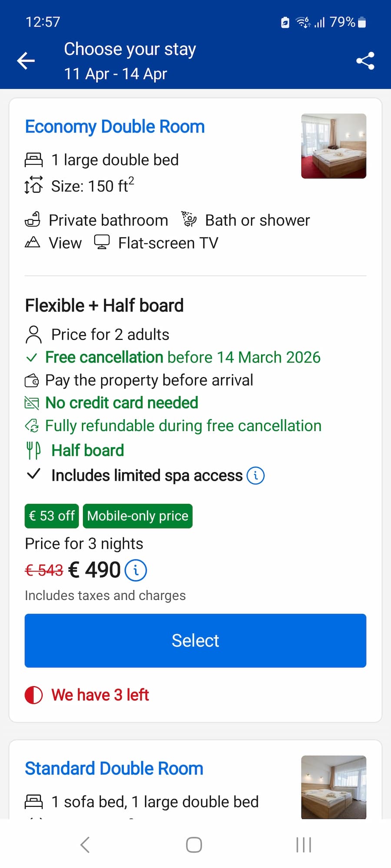Image resolution: width=391 pixels, height=868 pixels.
Task: Tap the back arrow in the header
Action: [26, 61]
